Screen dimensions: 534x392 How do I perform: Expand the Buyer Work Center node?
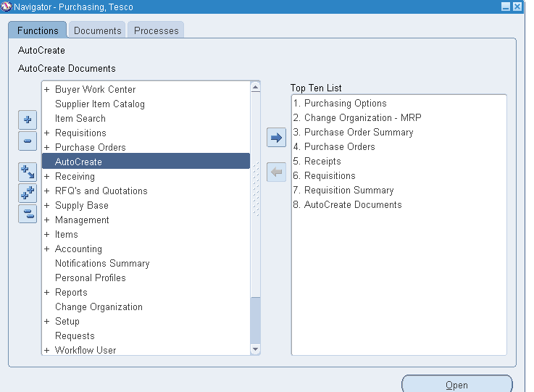click(x=47, y=90)
